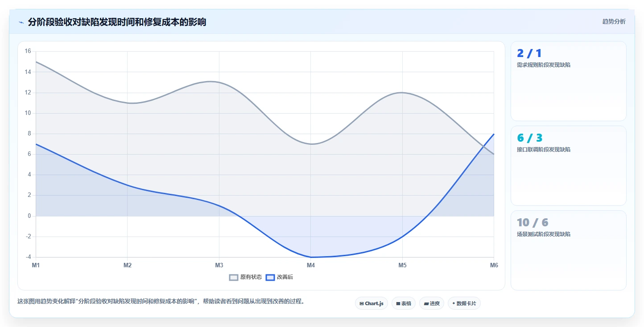Viewport: 644px width, 327px height.
Task: Click the 0 value on the y-axis
Action: click(29, 216)
